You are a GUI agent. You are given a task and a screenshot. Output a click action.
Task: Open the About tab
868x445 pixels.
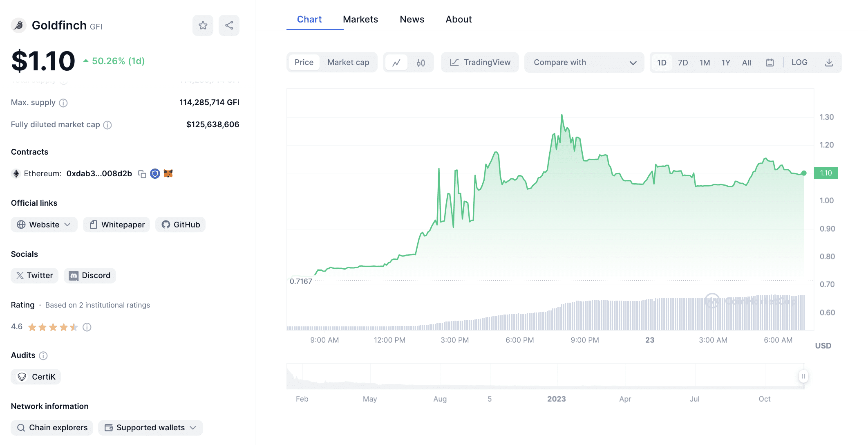tap(459, 19)
